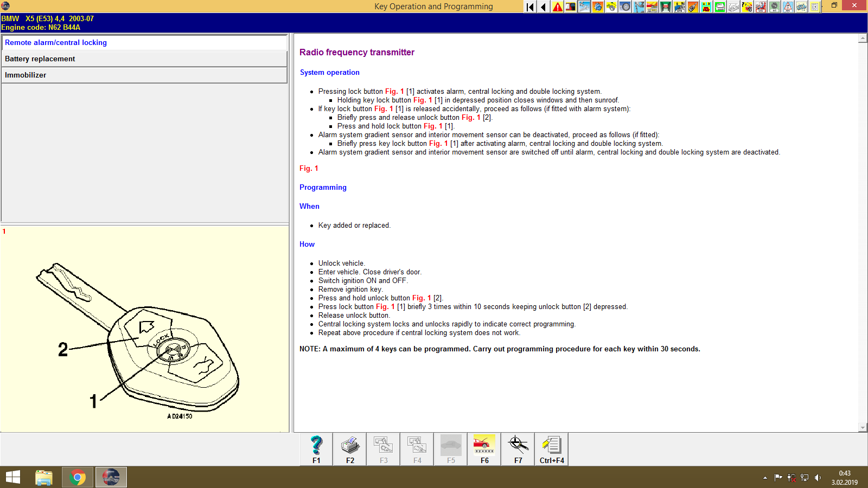Click the scrollbar up arrow on the right
Screen dimensions: 868x488
[861, 38]
